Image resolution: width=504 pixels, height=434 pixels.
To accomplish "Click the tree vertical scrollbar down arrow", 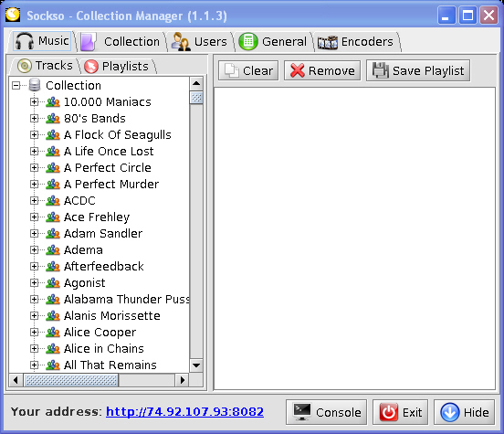I will (x=196, y=365).
